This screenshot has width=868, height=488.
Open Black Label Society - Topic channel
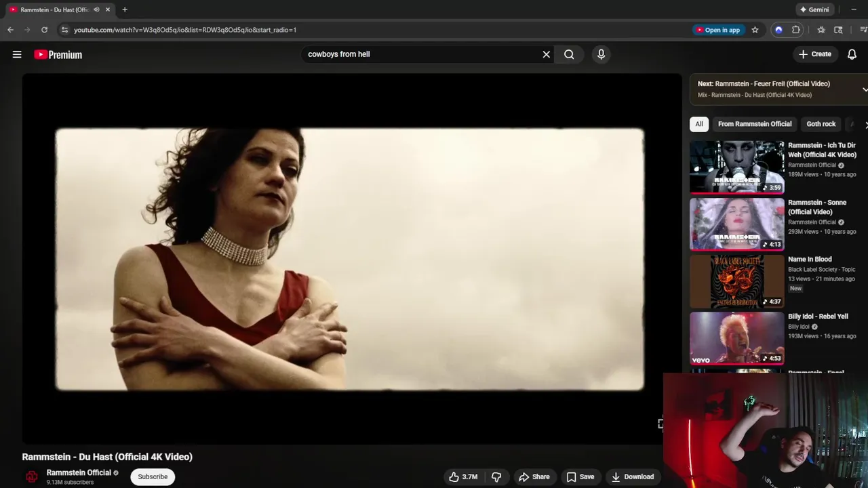(x=821, y=269)
